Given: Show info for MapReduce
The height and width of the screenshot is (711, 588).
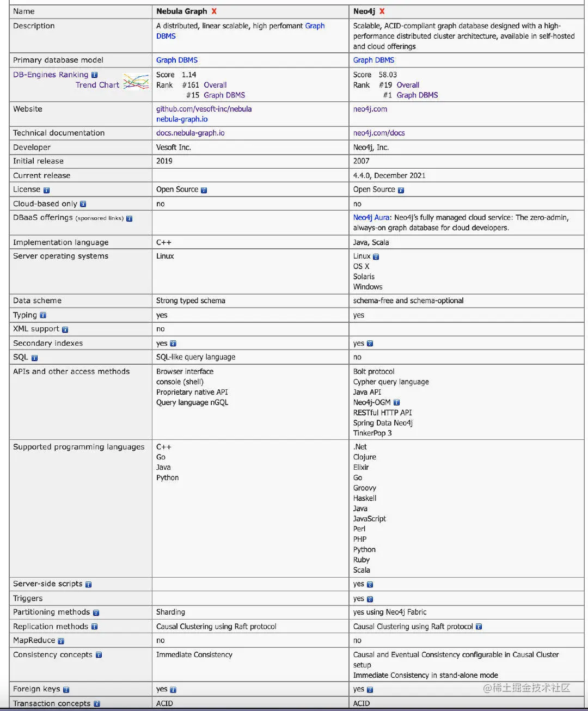Looking at the screenshot, I should [x=61, y=641].
